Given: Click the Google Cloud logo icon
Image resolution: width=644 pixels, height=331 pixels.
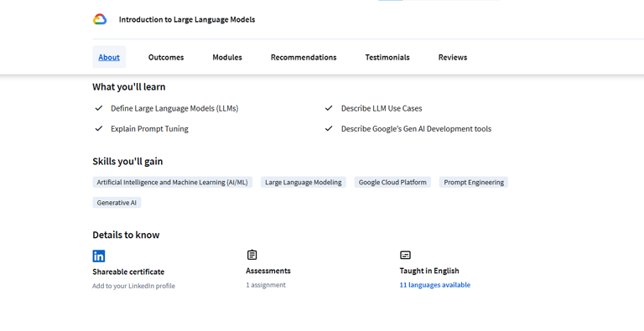Looking at the screenshot, I should [x=100, y=19].
